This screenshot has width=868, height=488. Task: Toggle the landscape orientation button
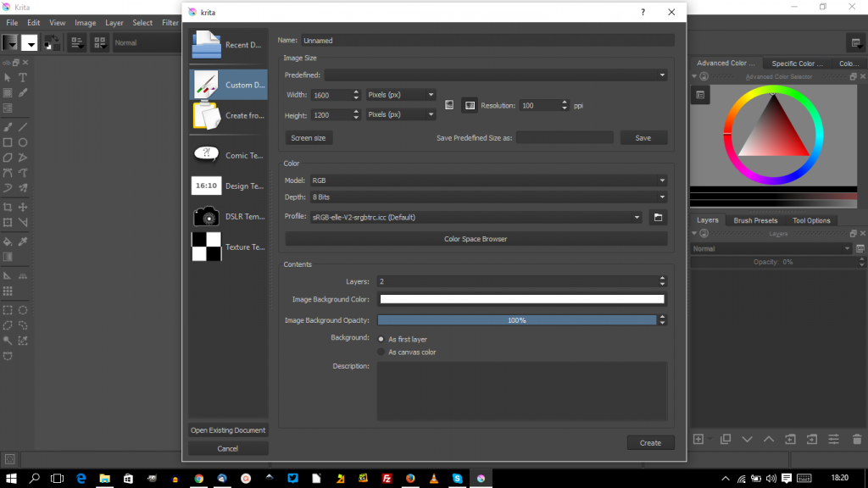pyautogui.click(x=470, y=105)
